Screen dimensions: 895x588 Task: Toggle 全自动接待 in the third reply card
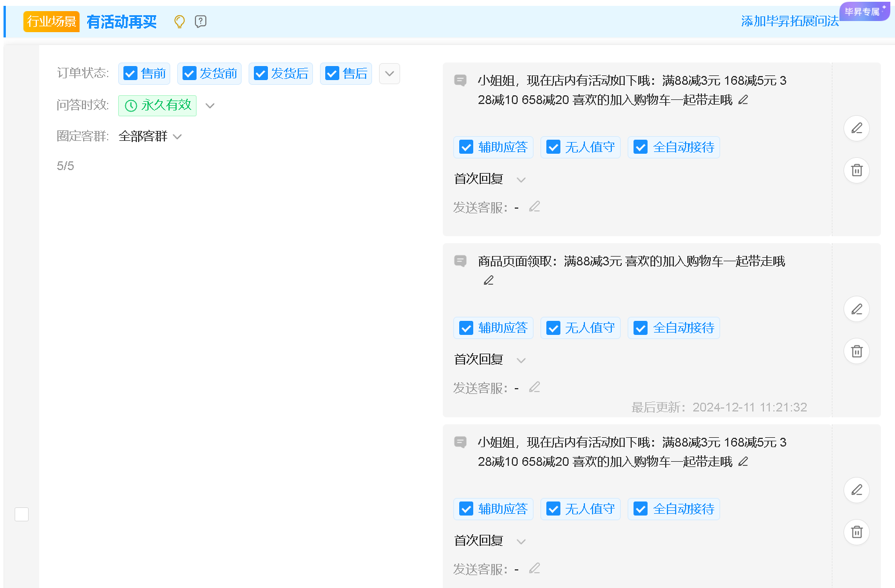pos(641,509)
